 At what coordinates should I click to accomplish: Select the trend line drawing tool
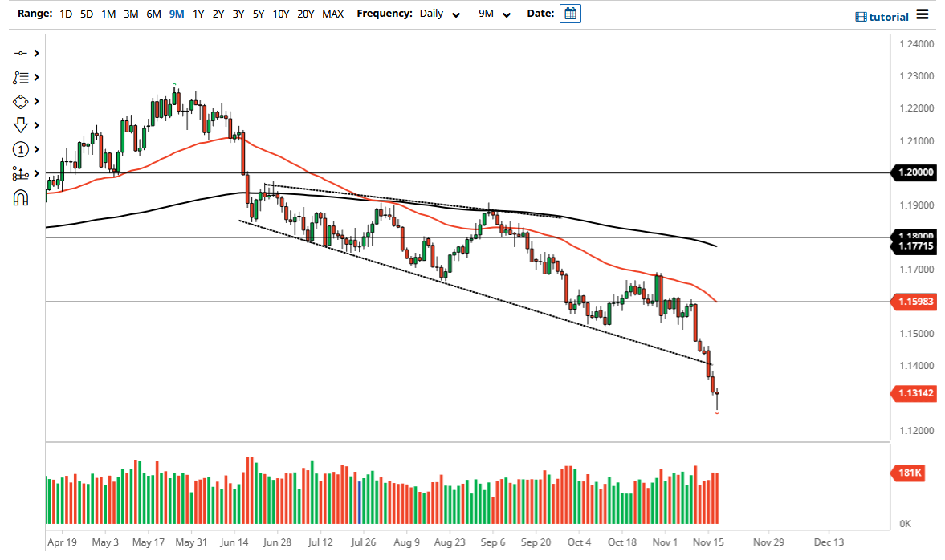[20, 53]
